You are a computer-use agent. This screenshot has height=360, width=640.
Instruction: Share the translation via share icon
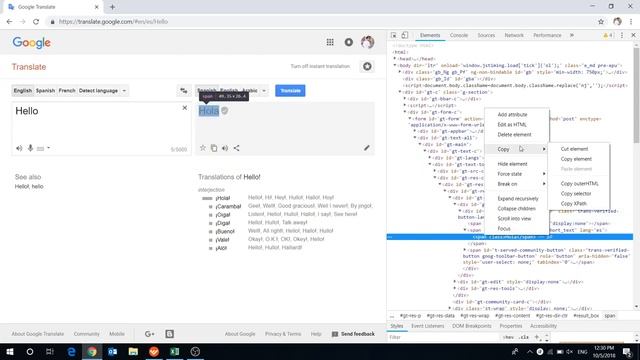pos(236,148)
